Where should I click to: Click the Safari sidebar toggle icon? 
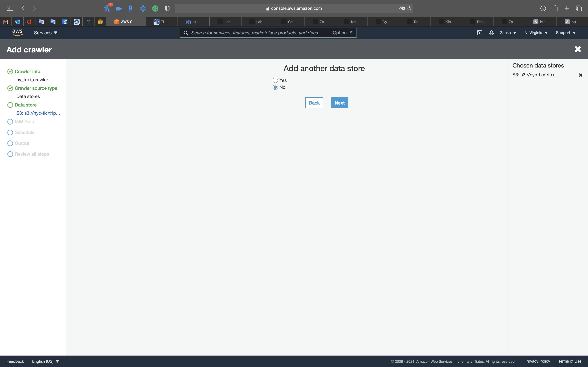(10, 9)
